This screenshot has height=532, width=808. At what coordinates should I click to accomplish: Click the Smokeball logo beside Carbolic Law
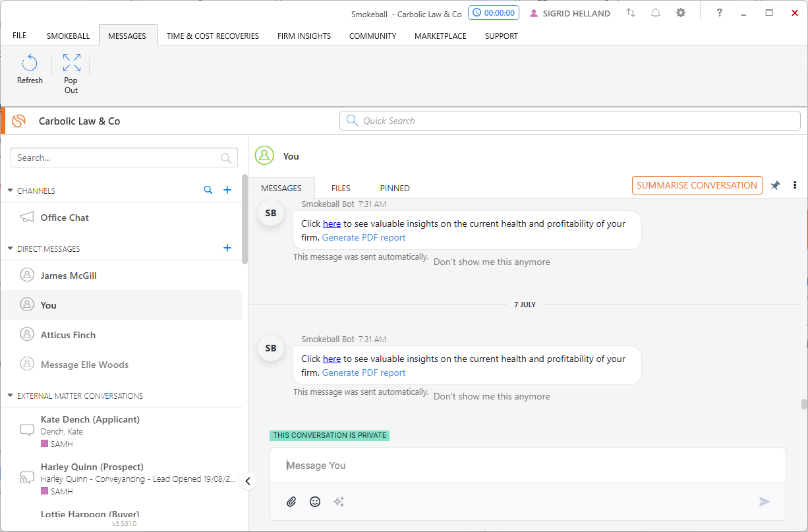coord(19,121)
